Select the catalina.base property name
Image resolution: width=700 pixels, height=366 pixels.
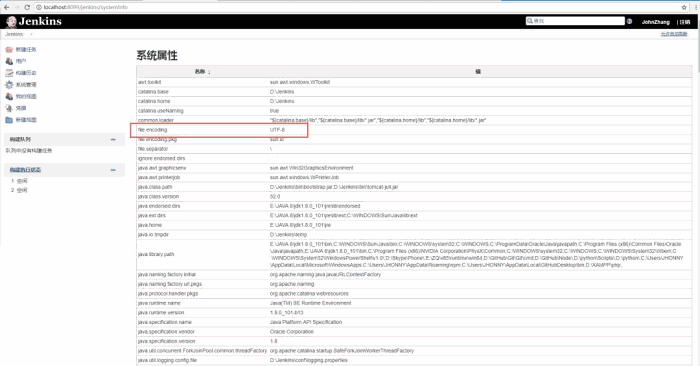[x=153, y=92]
